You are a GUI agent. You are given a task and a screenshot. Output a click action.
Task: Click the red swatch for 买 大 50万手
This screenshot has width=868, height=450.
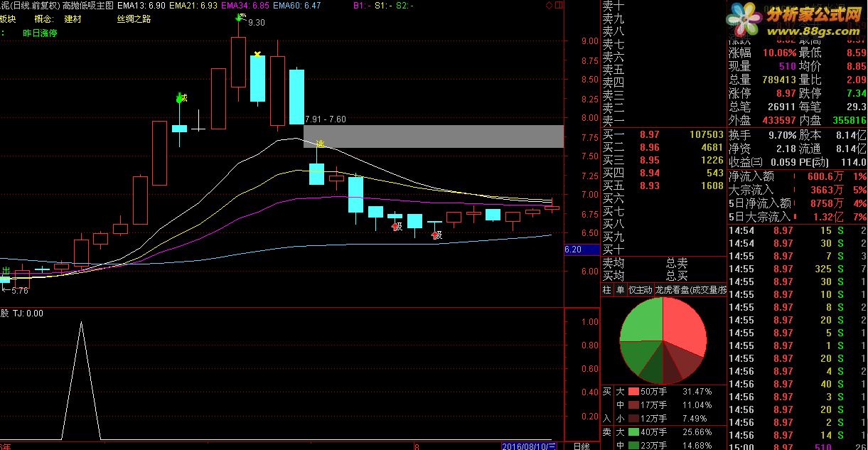(634, 392)
